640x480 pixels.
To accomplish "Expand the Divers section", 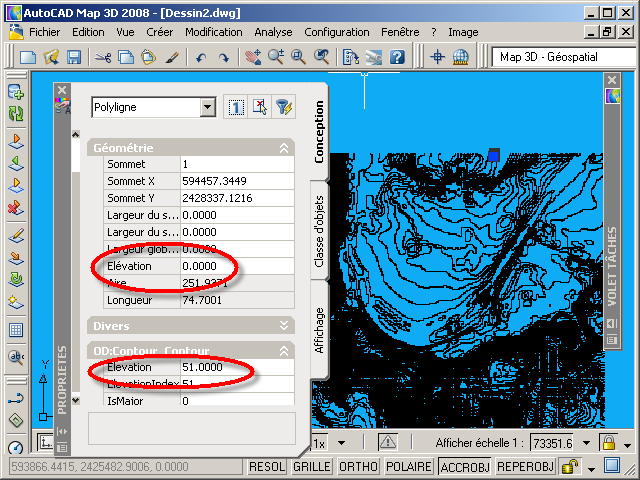I will [284, 326].
